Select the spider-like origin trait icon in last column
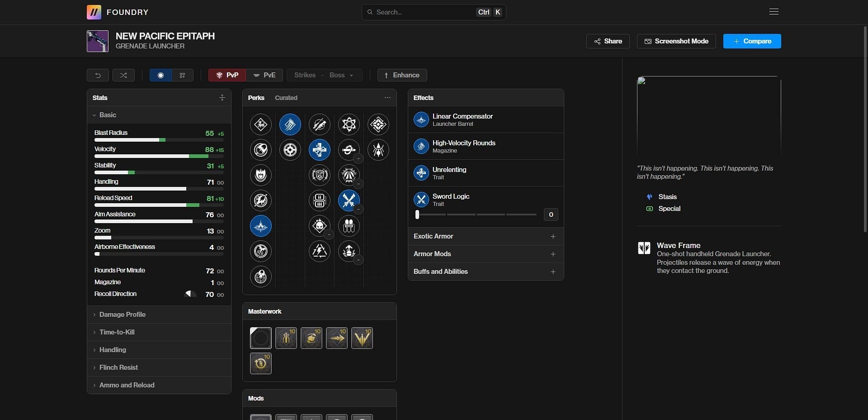This screenshot has width=868, height=420. click(x=378, y=149)
